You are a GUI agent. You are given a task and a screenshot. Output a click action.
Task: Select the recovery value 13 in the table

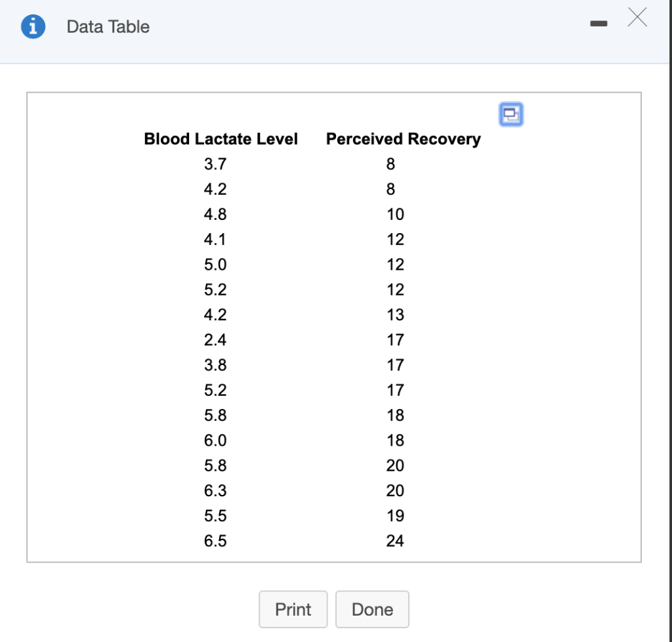tap(396, 314)
